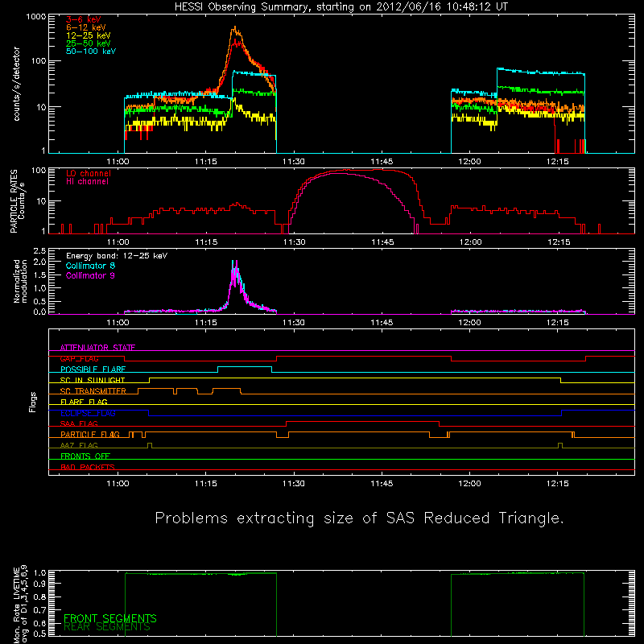Pick the cyan 50-100 keV legend entry
This screenshot has width=644, height=644.
click(x=91, y=52)
